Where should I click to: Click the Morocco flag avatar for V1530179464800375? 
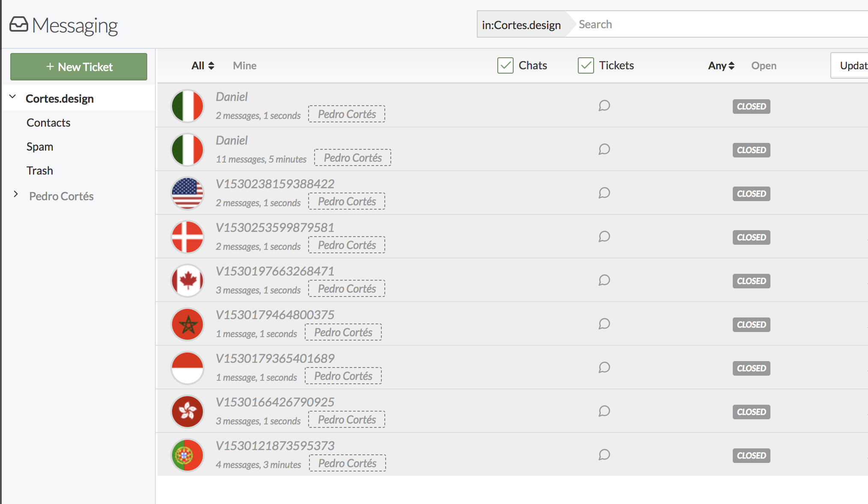[x=187, y=324]
